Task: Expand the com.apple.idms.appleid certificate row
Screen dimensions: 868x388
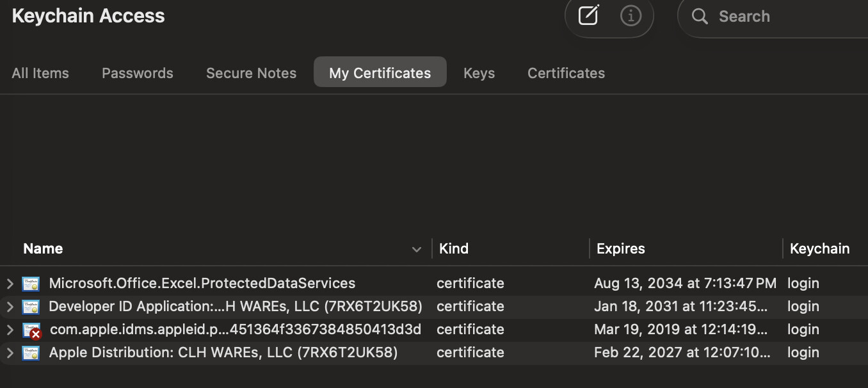Action: 10,330
